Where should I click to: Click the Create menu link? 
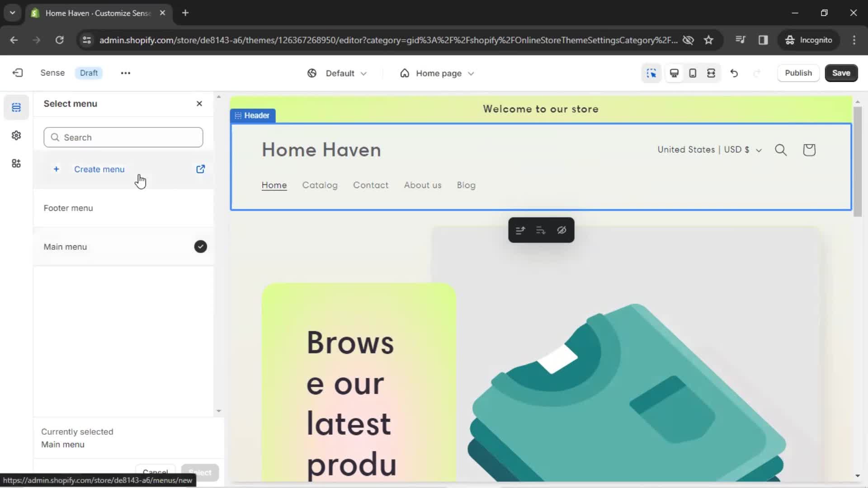99,169
